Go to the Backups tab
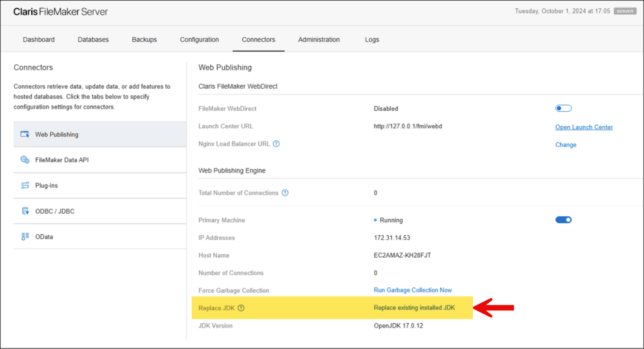This screenshot has height=349, width=644. pos(144,39)
